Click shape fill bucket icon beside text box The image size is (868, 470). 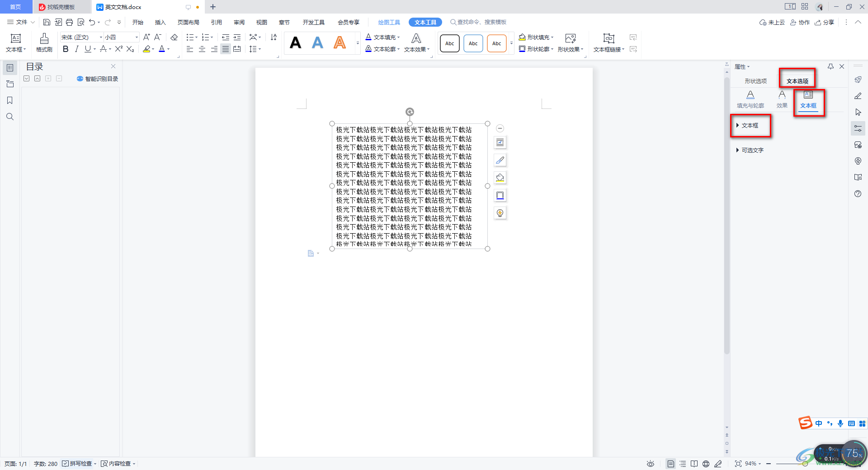(500, 178)
